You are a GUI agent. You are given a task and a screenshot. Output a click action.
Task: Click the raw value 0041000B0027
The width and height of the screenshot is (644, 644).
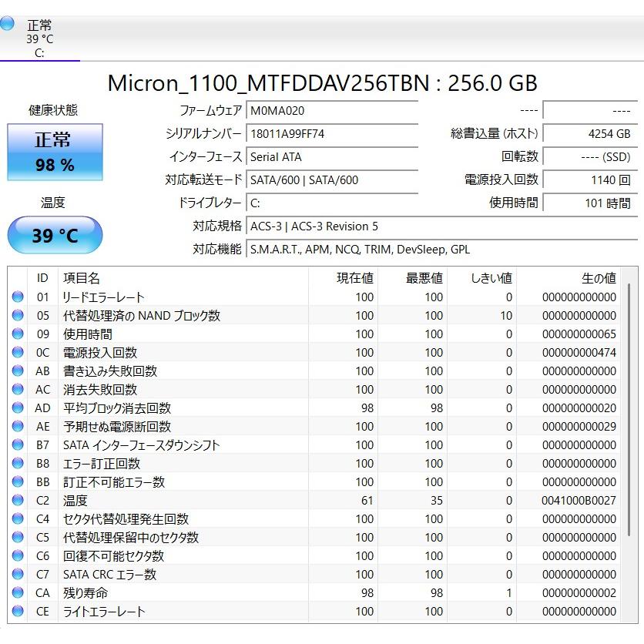tap(579, 500)
